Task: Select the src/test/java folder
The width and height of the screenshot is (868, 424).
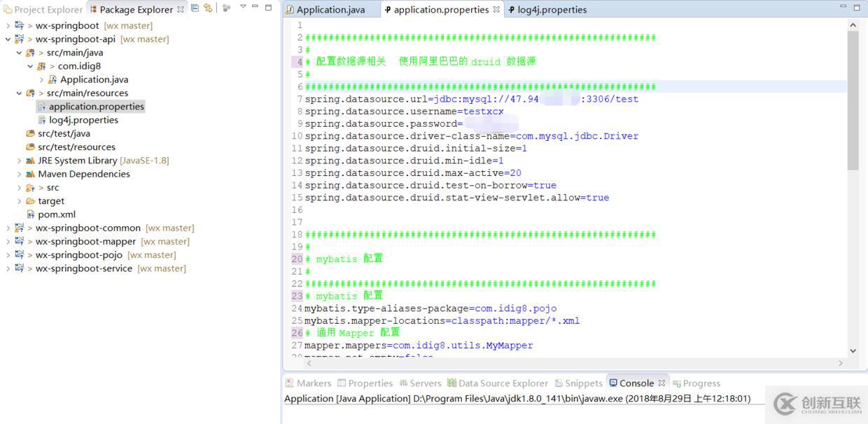Action: pos(64,133)
